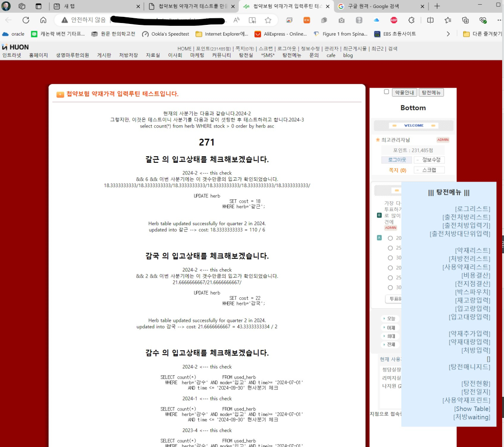
Task: Select the poll radio option beside A icon
Action: 390,238
